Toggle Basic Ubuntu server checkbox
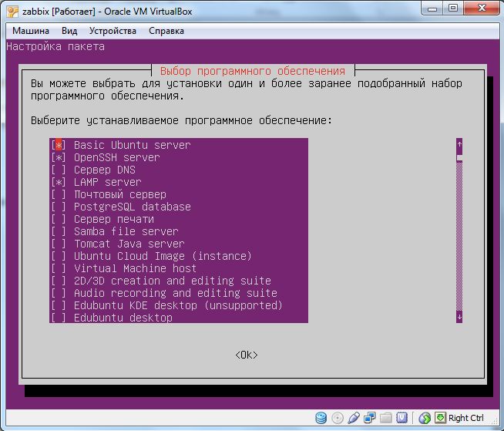The image size is (504, 431). click(x=59, y=145)
